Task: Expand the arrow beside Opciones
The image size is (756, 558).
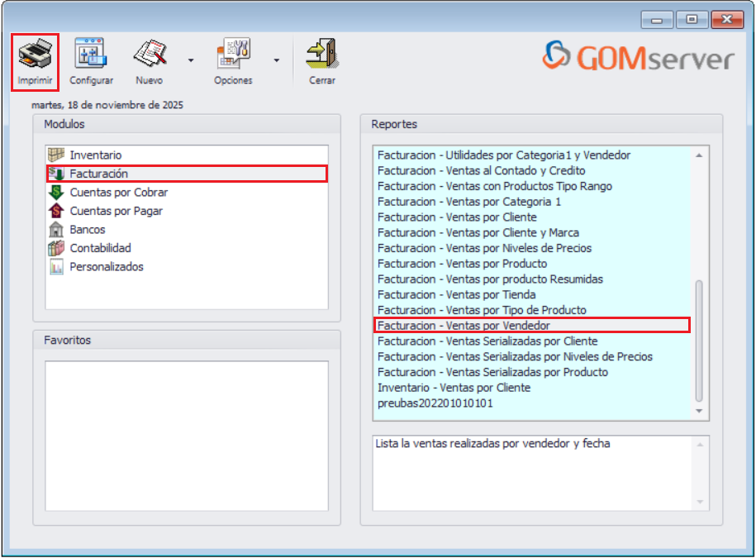Action: [275, 60]
